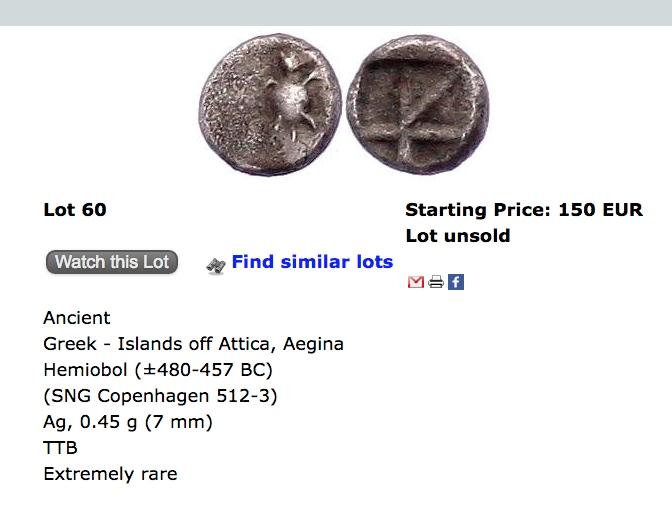Share the lot on Facebook

pyautogui.click(x=456, y=282)
